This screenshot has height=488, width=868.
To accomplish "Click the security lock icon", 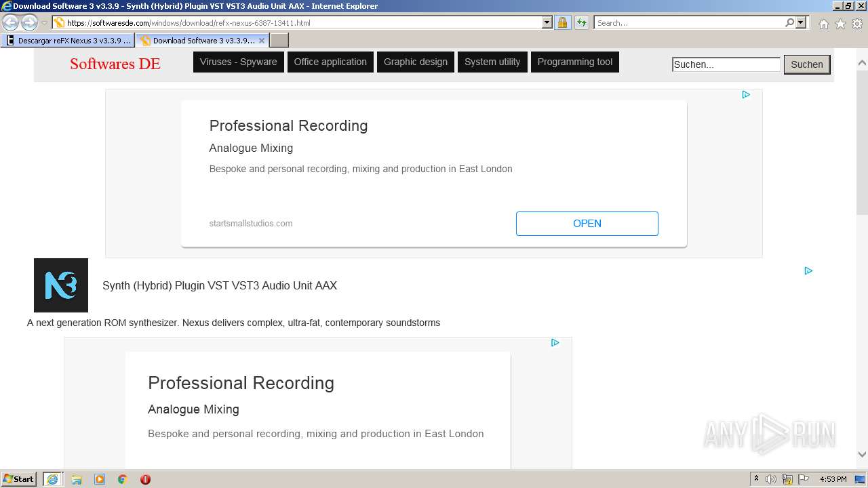I will click(562, 23).
